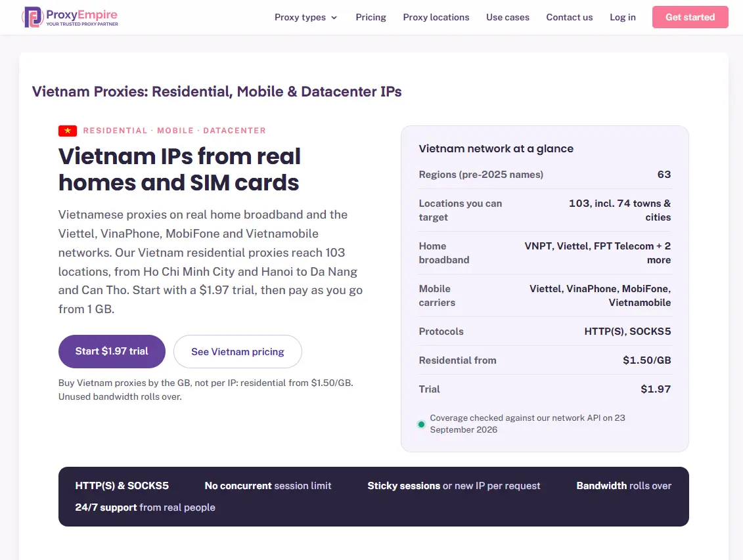Open the Pricing page

[371, 17]
